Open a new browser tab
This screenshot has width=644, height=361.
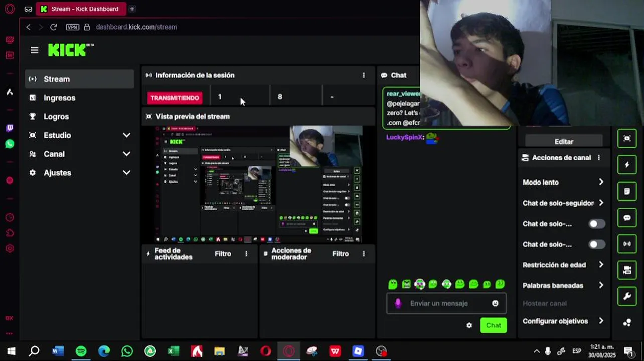pos(132,9)
